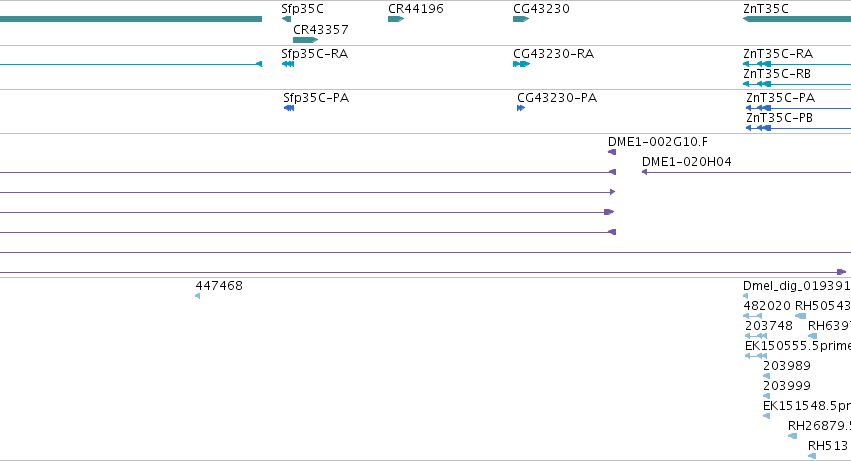Click the CR44196 gene arrow glyph
Screen dimensions: 851x461
tap(396, 19)
